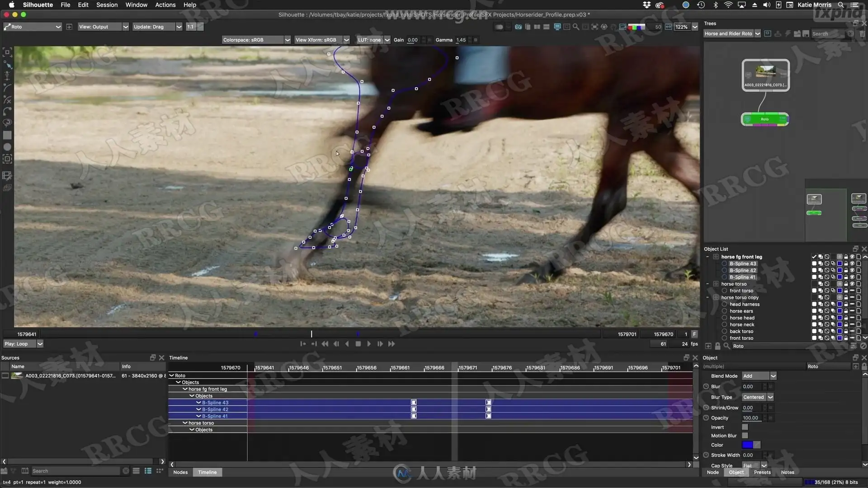Click the blue Color swatch
Screen dimensions: 868x488
coord(747,445)
